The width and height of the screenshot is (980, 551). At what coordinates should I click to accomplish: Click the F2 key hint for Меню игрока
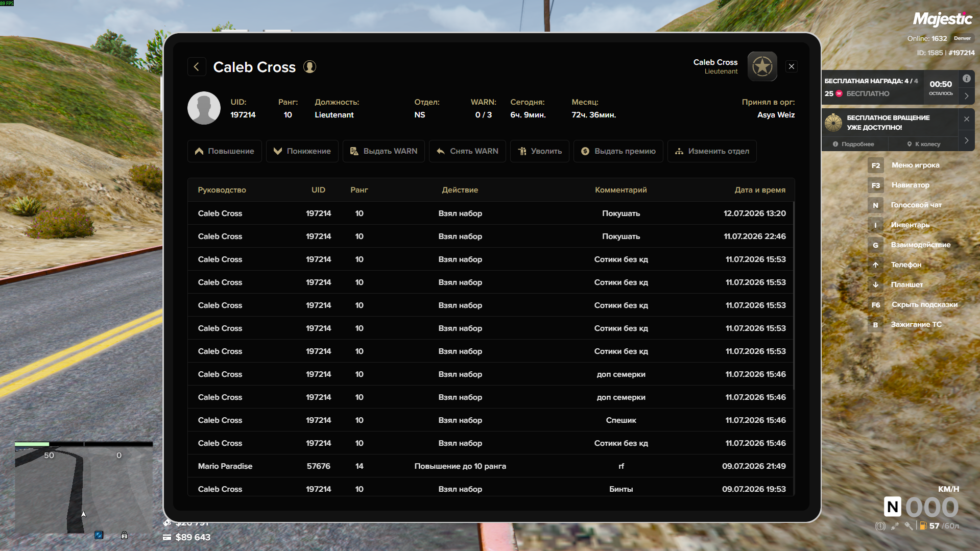pyautogui.click(x=876, y=165)
